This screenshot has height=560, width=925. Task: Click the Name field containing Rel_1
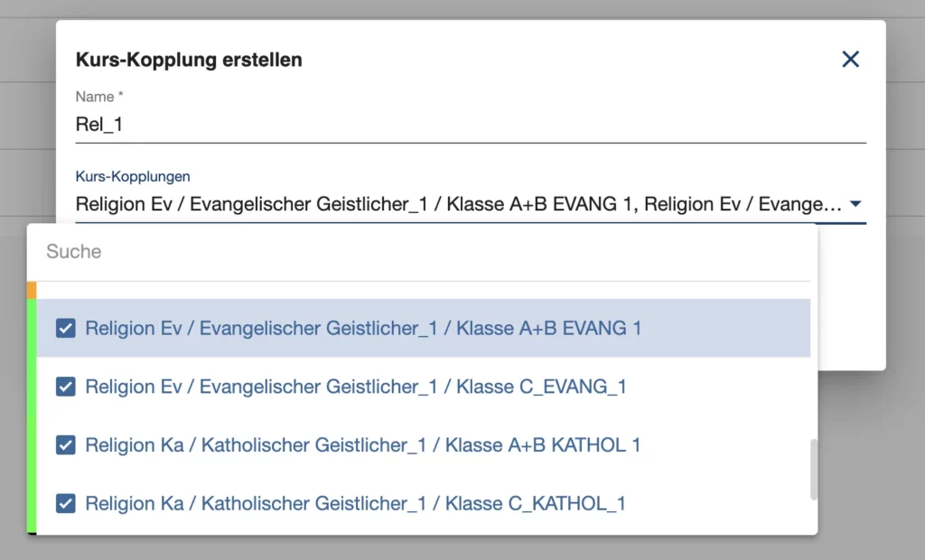470,125
